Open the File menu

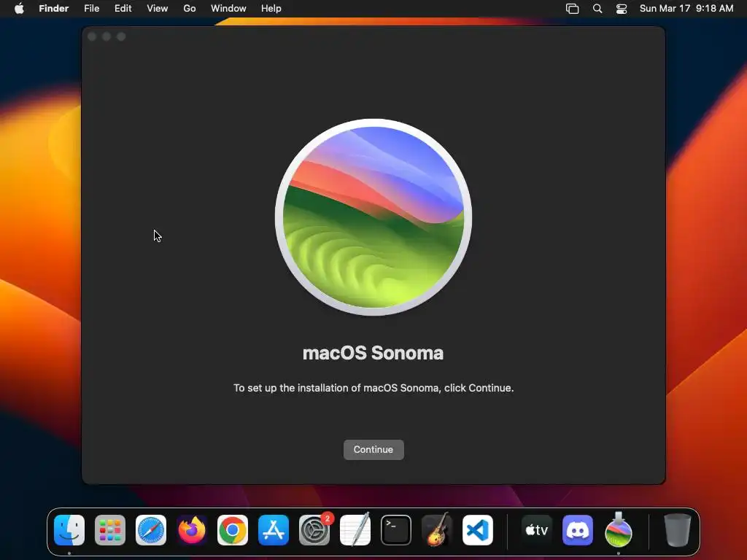(91, 9)
